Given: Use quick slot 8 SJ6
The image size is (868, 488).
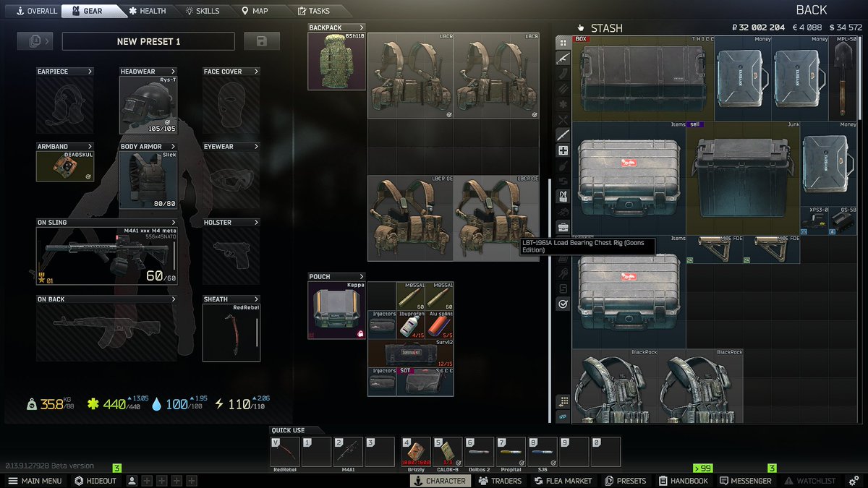Looking at the screenshot, I should [x=542, y=452].
